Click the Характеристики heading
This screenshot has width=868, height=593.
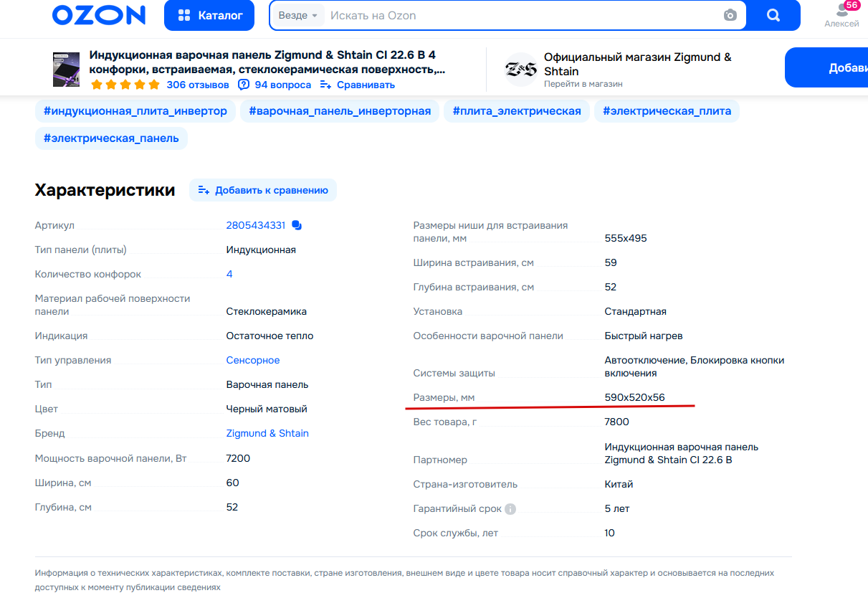[x=105, y=190]
